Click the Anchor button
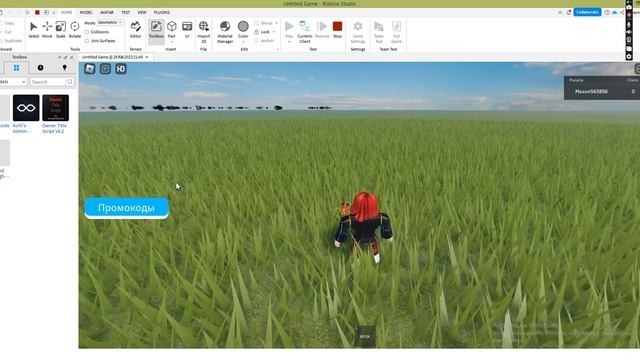This screenshot has width=640, height=360. pyautogui.click(x=264, y=41)
